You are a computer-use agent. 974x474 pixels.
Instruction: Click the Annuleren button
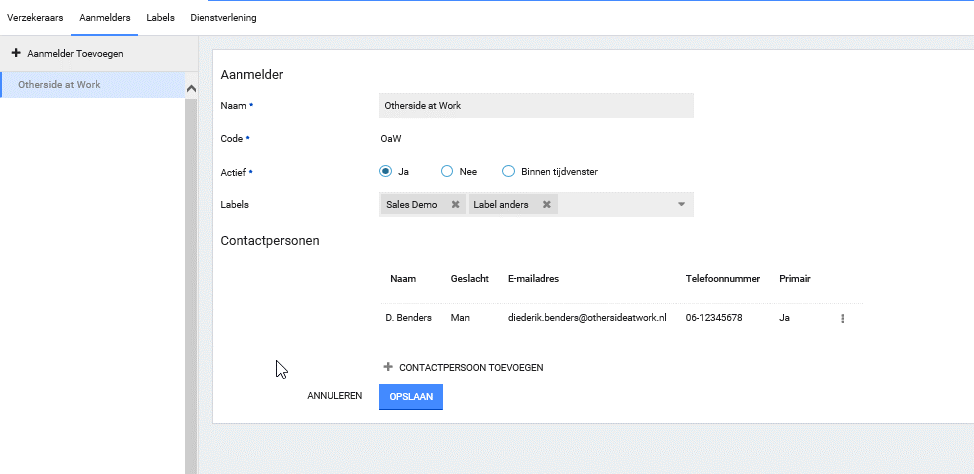point(334,396)
